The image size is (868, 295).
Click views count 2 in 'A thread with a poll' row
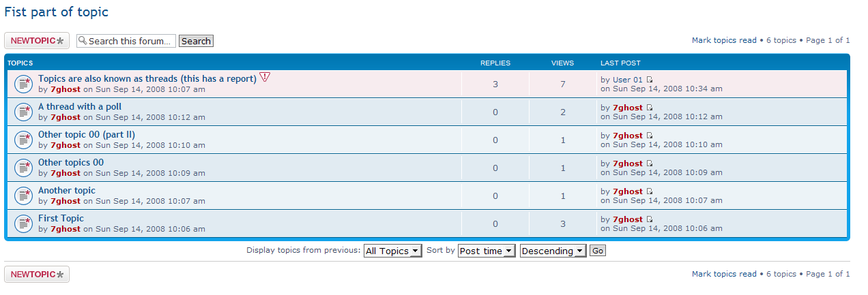point(563,112)
